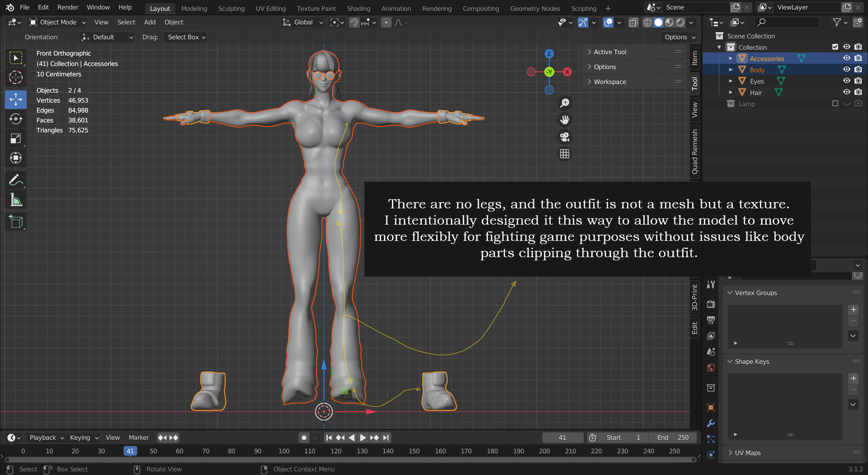The width and height of the screenshot is (868, 475).
Task: Toggle the camera view icon
Action: (565, 137)
